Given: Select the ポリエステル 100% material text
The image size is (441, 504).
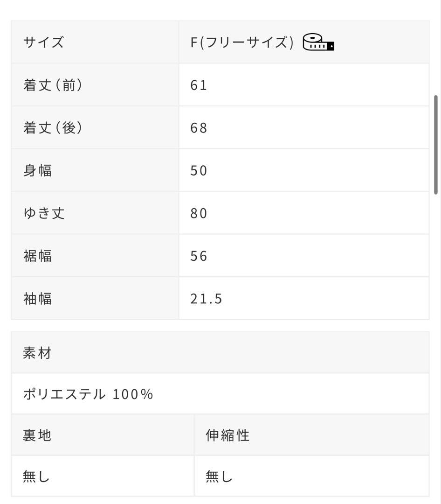Looking at the screenshot, I should (x=88, y=394).
